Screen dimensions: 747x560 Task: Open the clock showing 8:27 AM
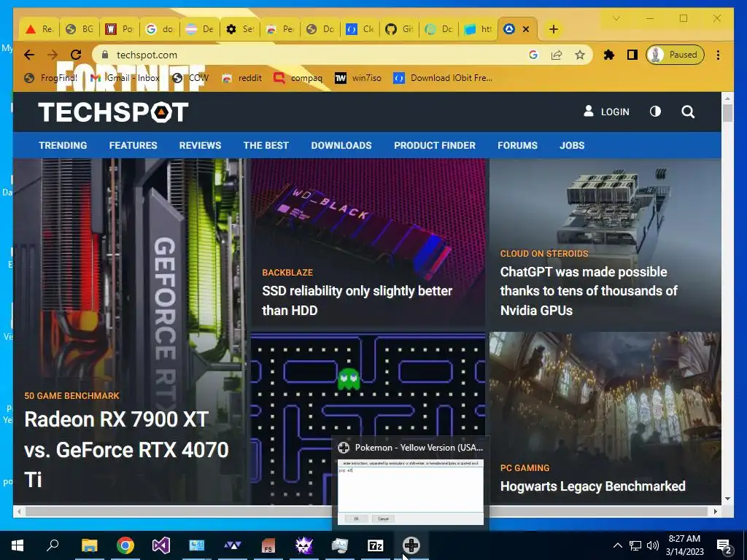[684, 545]
